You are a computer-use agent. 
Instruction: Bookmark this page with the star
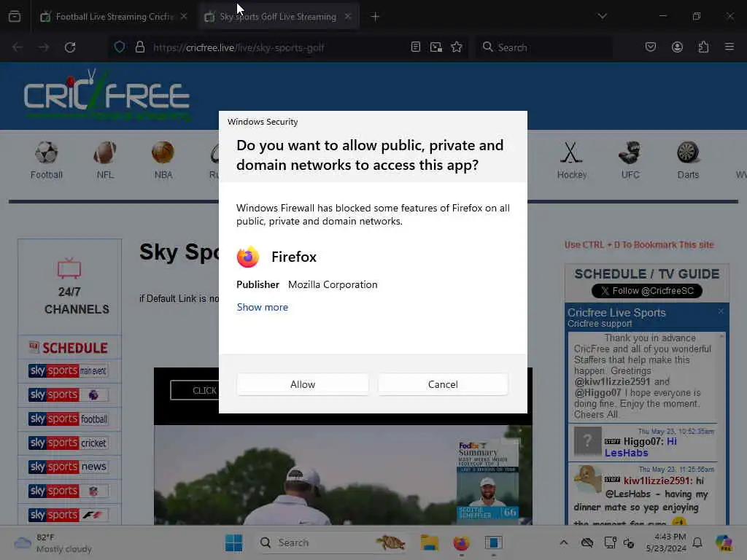coord(457,47)
